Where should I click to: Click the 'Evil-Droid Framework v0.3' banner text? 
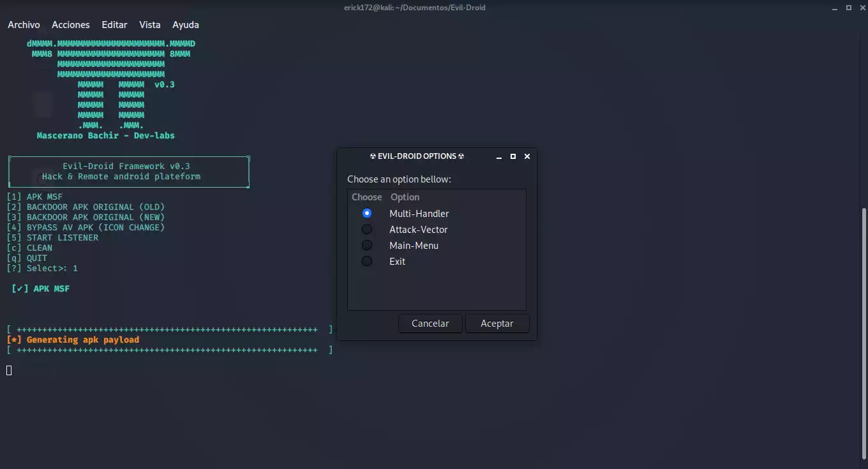tap(126, 167)
